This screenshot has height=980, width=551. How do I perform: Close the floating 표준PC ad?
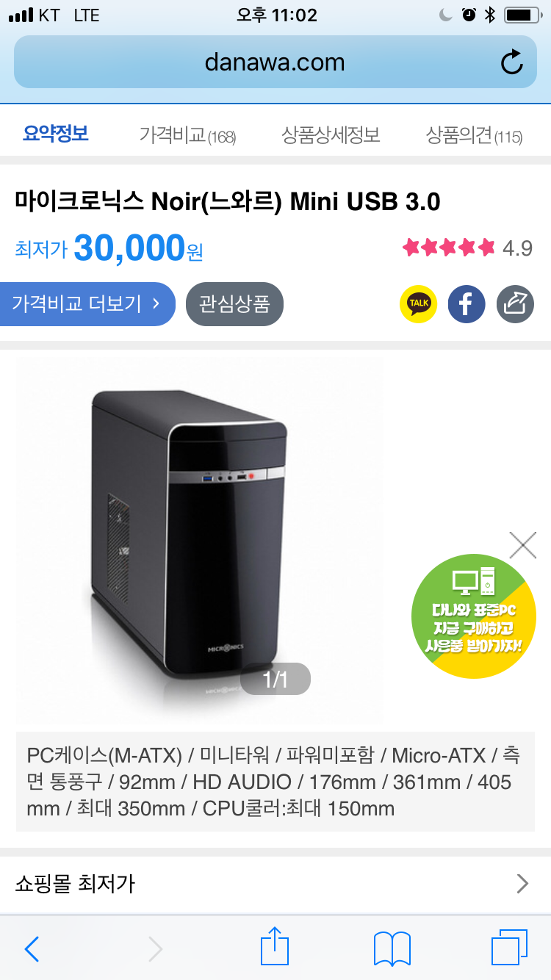(522, 545)
